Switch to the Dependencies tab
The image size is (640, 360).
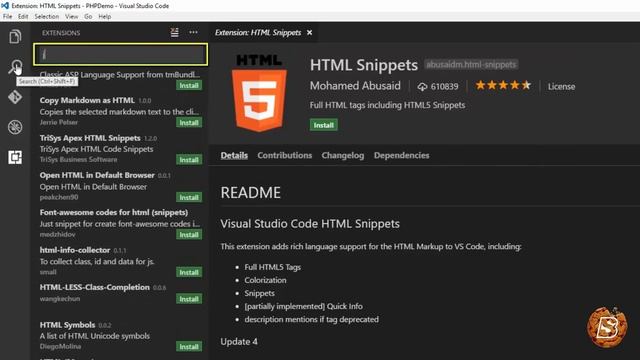tap(402, 156)
